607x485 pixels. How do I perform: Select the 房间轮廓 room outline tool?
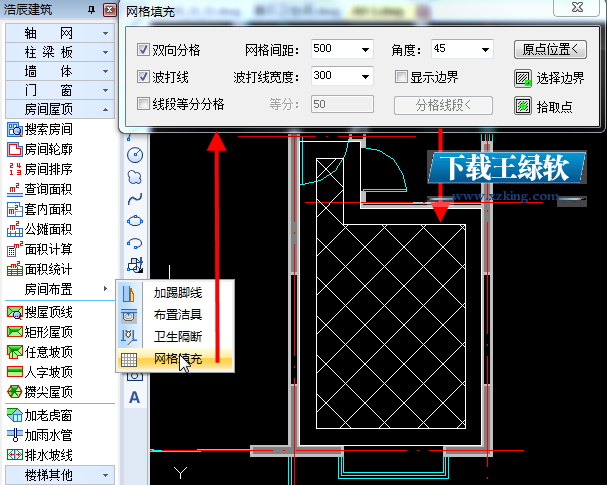pos(40,149)
